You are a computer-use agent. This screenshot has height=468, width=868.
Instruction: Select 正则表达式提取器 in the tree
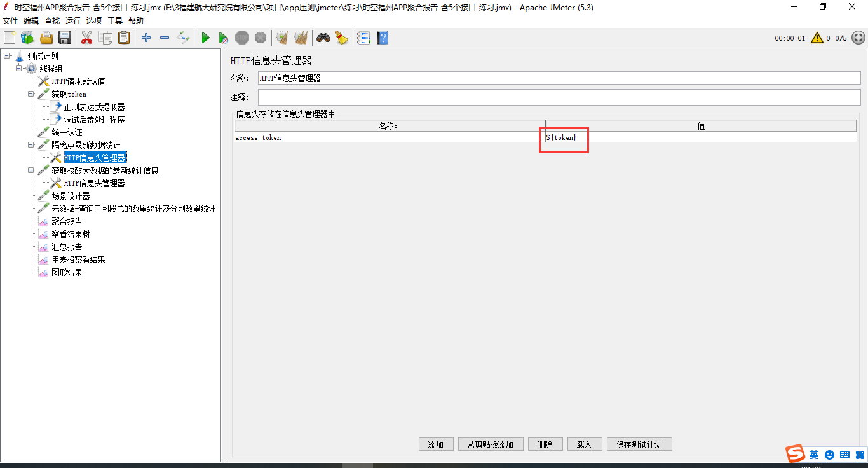[x=94, y=107]
